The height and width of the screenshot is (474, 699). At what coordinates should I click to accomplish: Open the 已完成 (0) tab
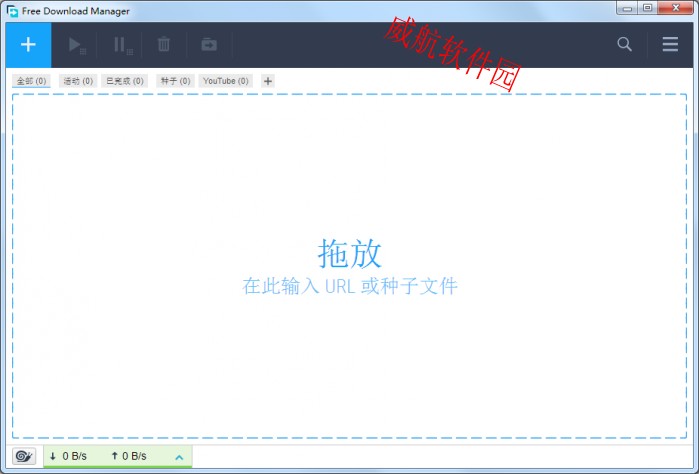125,81
